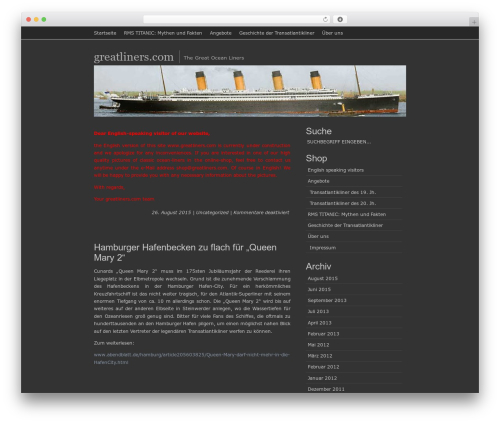
Task: Open the Juni 2015 archive
Action: click(x=319, y=289)
